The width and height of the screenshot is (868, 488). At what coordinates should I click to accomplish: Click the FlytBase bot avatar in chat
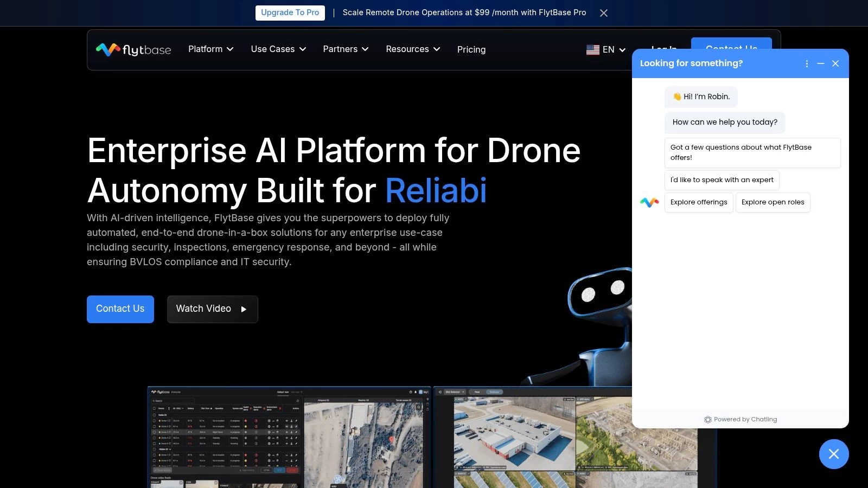point(649,202)
